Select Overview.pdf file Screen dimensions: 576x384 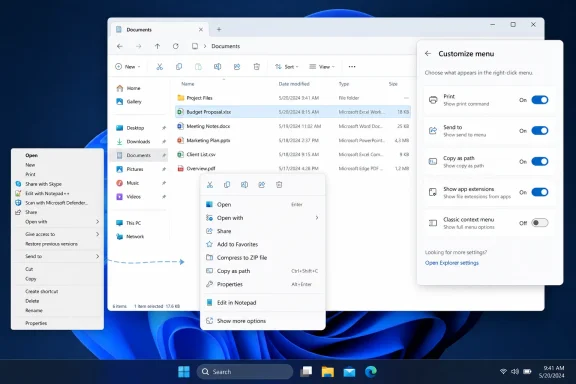[x=293, y=169]
